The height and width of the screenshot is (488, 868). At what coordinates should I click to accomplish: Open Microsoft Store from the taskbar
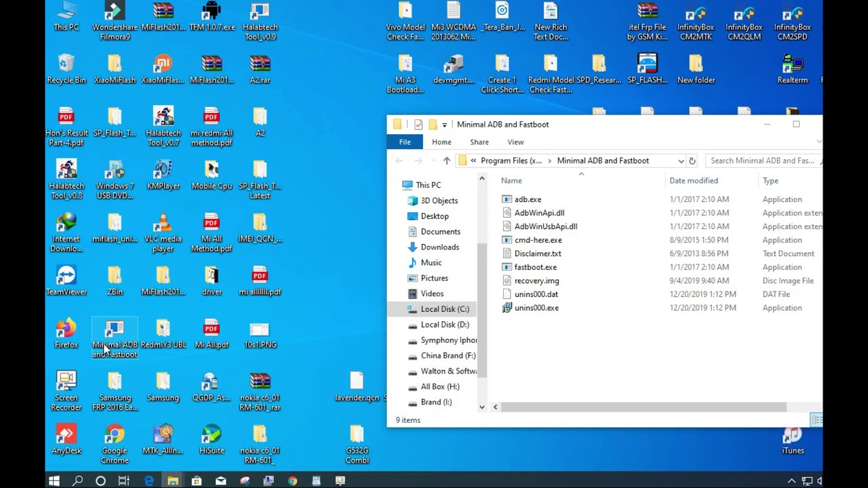tap(197, 481)
